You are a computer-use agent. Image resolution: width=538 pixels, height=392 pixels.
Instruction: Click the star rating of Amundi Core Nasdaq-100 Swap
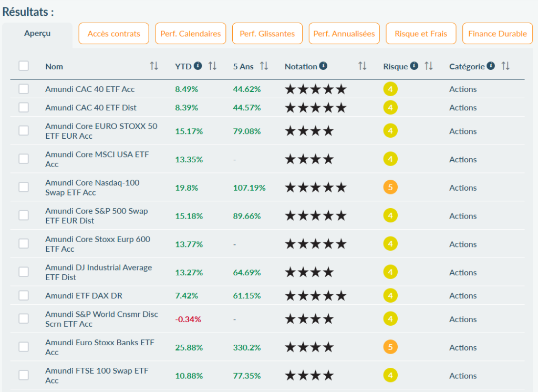(x=316, y=188)
